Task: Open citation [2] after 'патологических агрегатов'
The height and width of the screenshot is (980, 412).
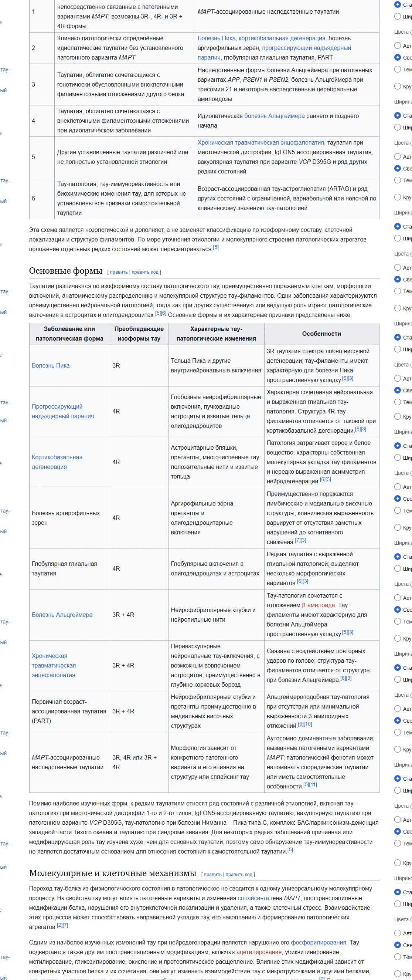Action: 59,925
